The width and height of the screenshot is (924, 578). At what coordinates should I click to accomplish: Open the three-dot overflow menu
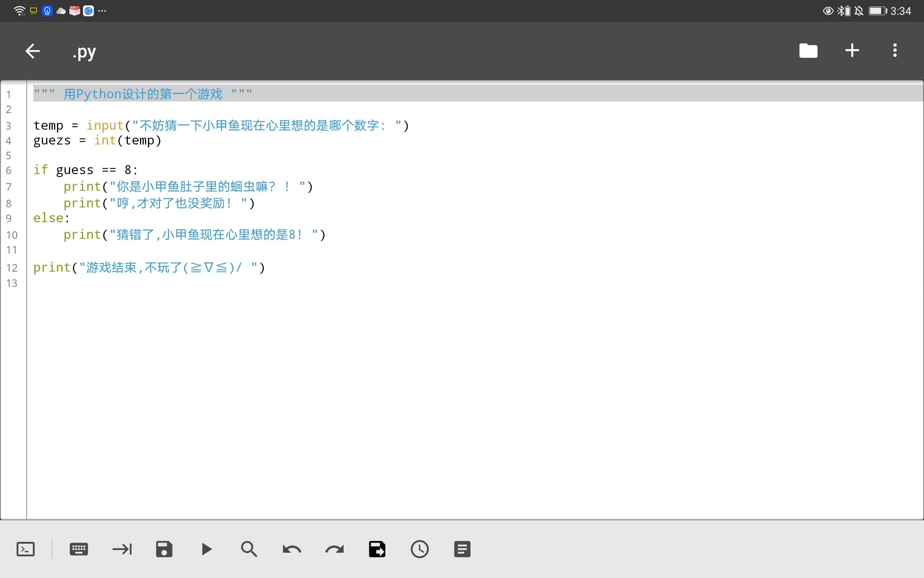pyautogui.click(x=895, y=51)
